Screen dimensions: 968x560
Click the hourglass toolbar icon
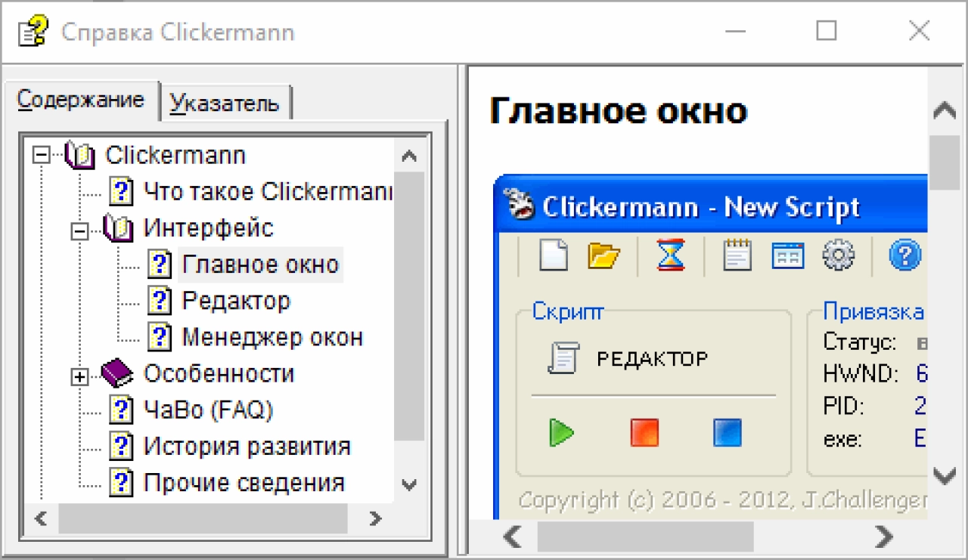pyautogui.click(x=671, y=255)
